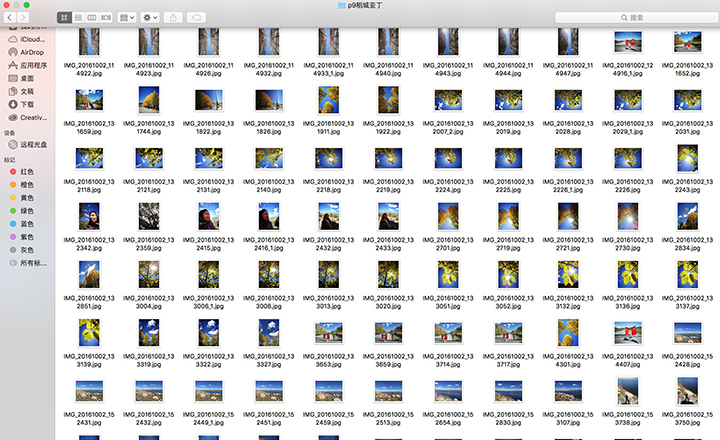The width and height of the screenshot is (720, 440).
Task: Select thumbnail IMG_20161002_132834.jpg
Action: (687, 216)
